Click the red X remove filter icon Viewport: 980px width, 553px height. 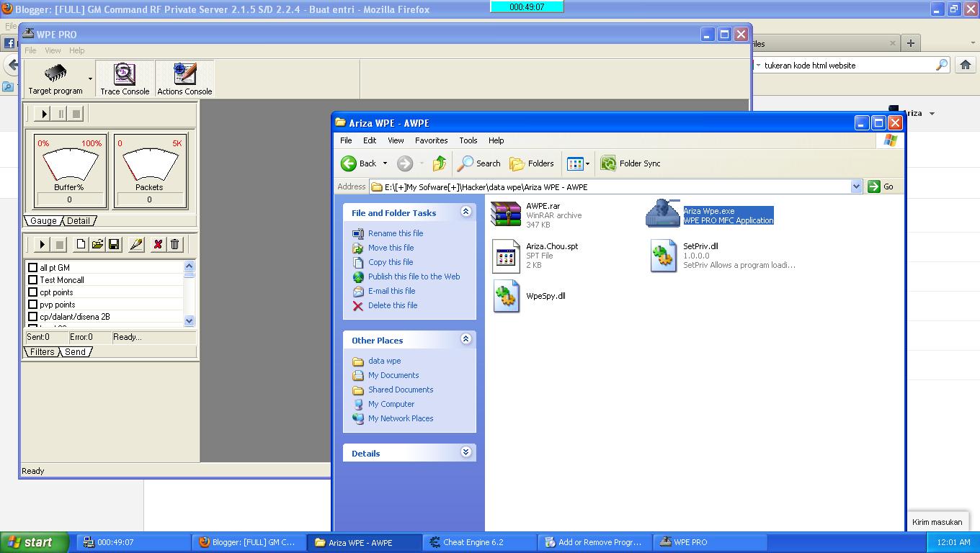[157, 244]
